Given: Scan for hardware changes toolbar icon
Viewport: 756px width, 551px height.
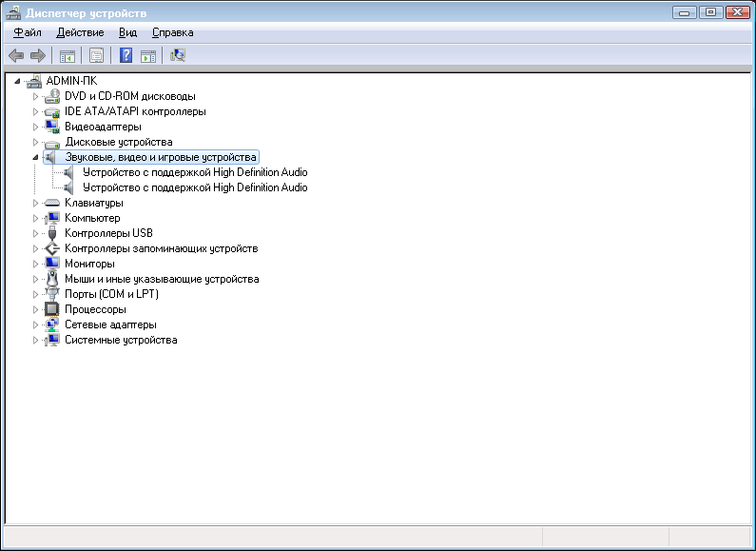Looking at the screenshot, I should [x=178, y=55].
